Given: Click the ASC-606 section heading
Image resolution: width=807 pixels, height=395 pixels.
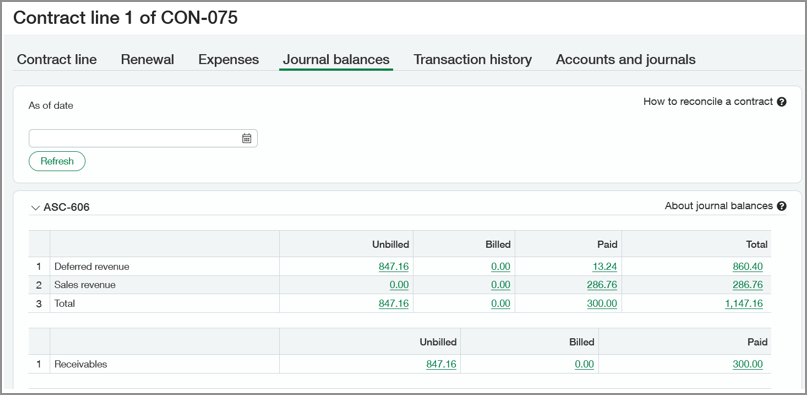Looking at the screenshot, I should pos(66,208).
